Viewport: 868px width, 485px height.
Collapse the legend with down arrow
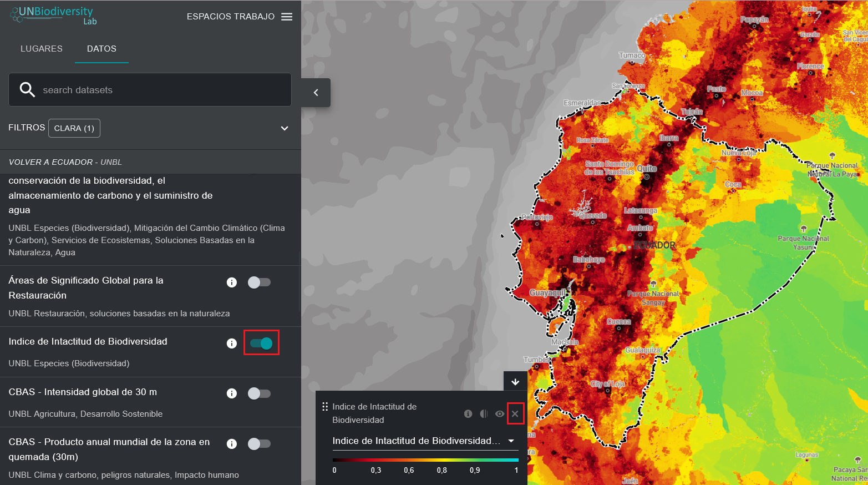(515, 382)
